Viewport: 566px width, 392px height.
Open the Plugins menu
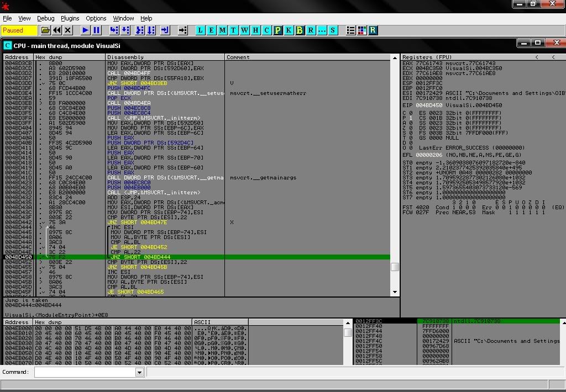70,18
